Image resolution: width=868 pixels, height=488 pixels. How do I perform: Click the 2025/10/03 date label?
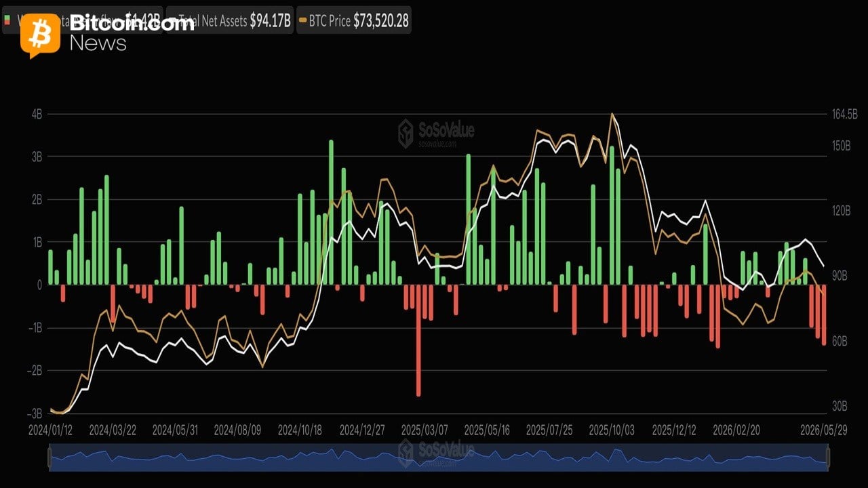610,430
